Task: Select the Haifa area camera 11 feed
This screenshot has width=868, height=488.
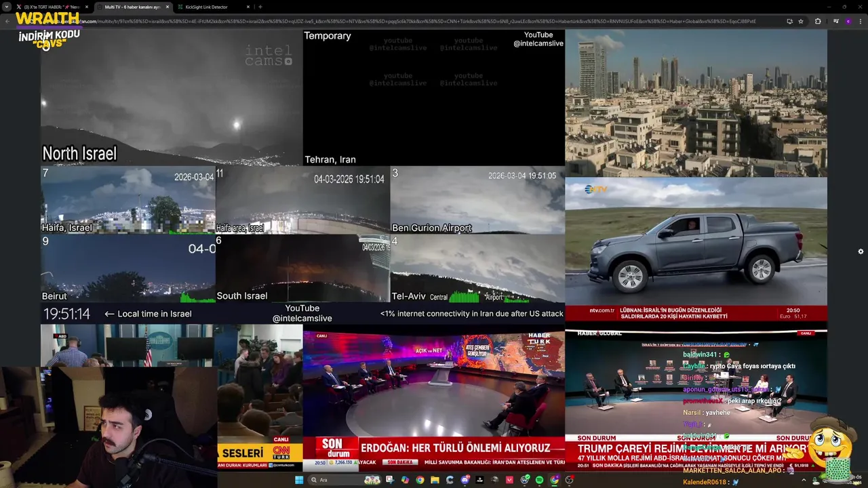Action: tap(302, 200)
